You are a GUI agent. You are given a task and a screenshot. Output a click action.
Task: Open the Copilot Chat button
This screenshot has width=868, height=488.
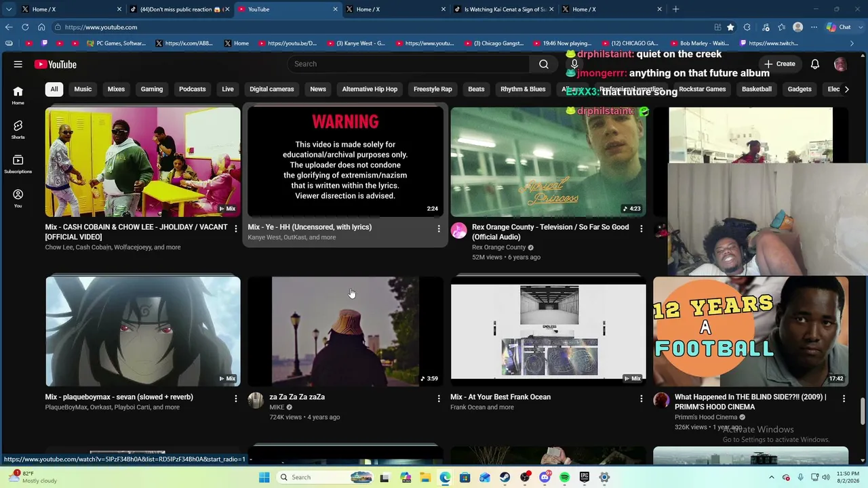point(839,27)
